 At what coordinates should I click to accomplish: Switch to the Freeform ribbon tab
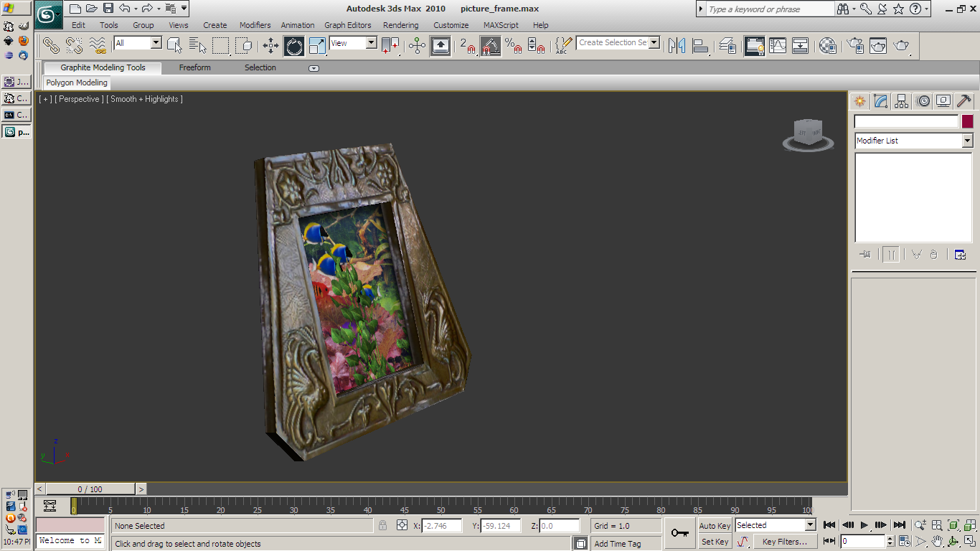tap(194, 67)
